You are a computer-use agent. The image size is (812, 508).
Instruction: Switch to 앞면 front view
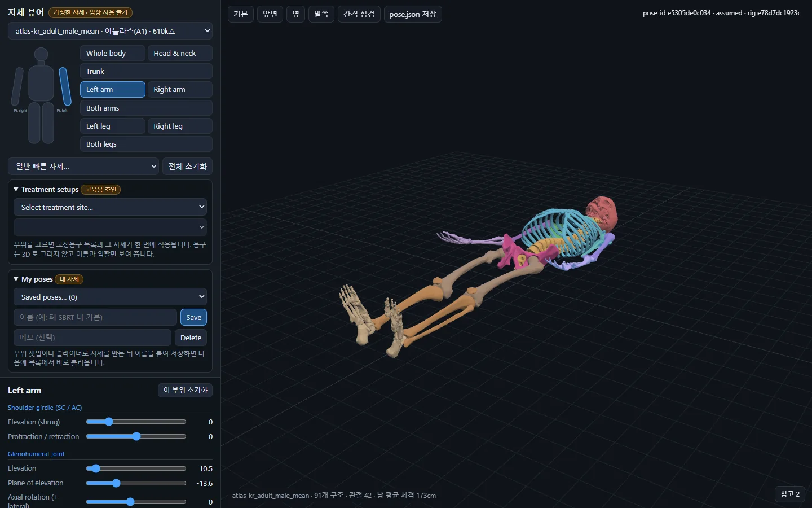[270, 14]
